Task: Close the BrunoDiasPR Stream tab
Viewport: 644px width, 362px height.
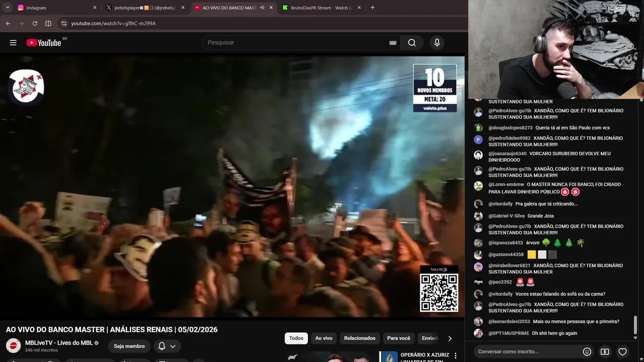Action: (359, 8)
